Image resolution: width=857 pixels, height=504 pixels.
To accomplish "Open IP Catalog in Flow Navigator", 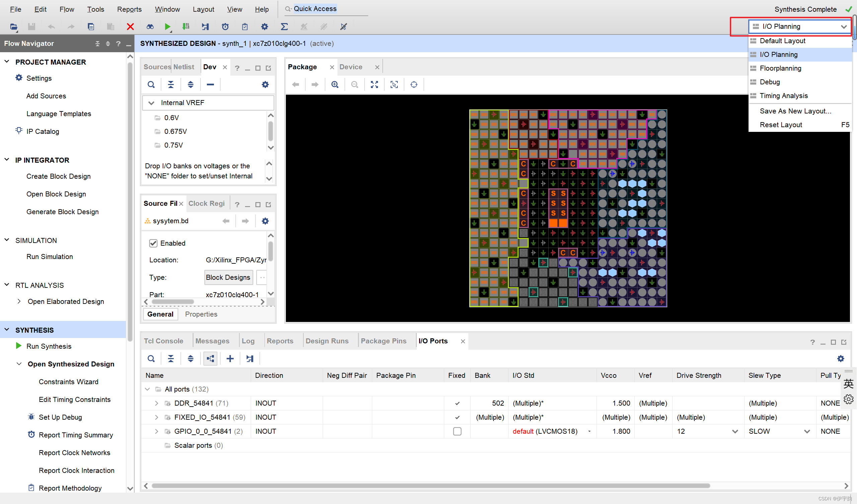I will pos(43,131).
